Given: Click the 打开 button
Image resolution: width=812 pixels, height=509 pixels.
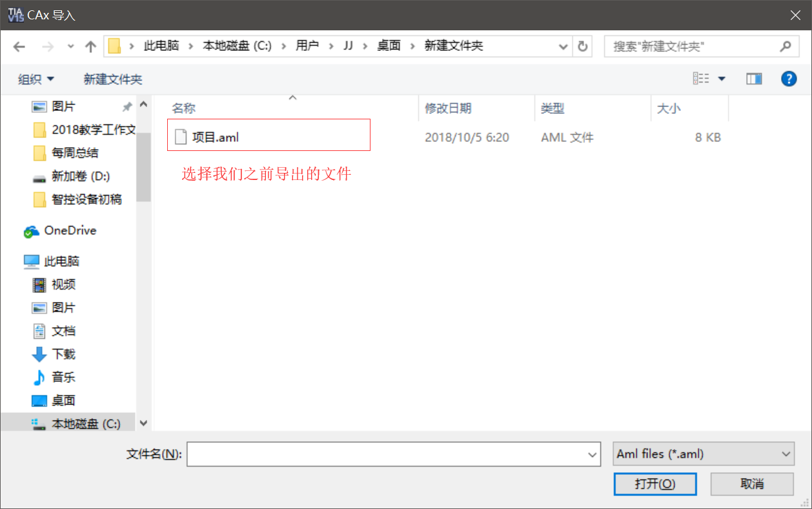Looking at the screenshot, I should pyautogui.click(x=655, y=484).
